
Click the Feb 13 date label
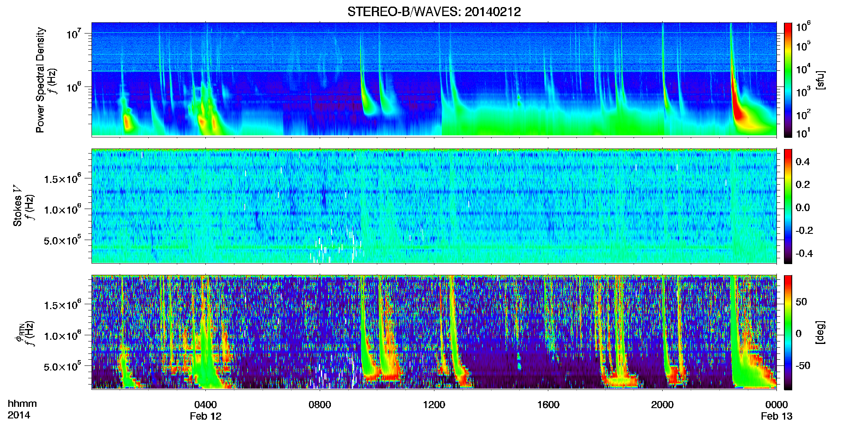pos(776,416)
